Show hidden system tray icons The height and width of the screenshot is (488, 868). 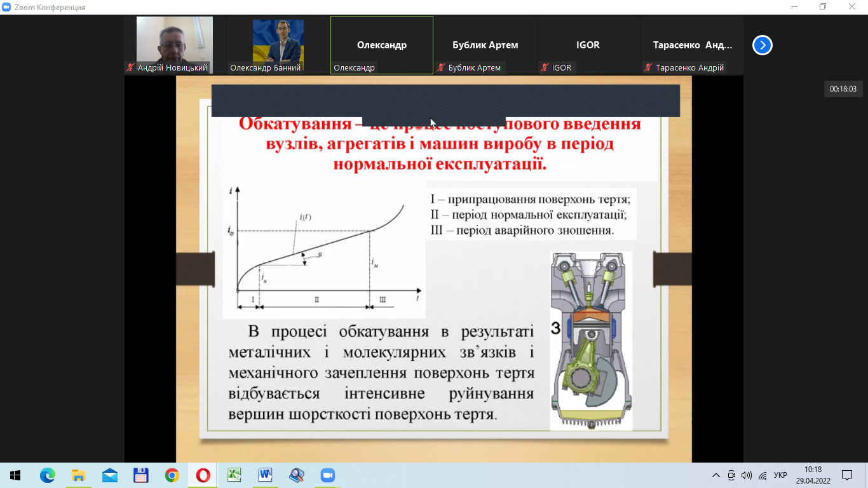716,475
